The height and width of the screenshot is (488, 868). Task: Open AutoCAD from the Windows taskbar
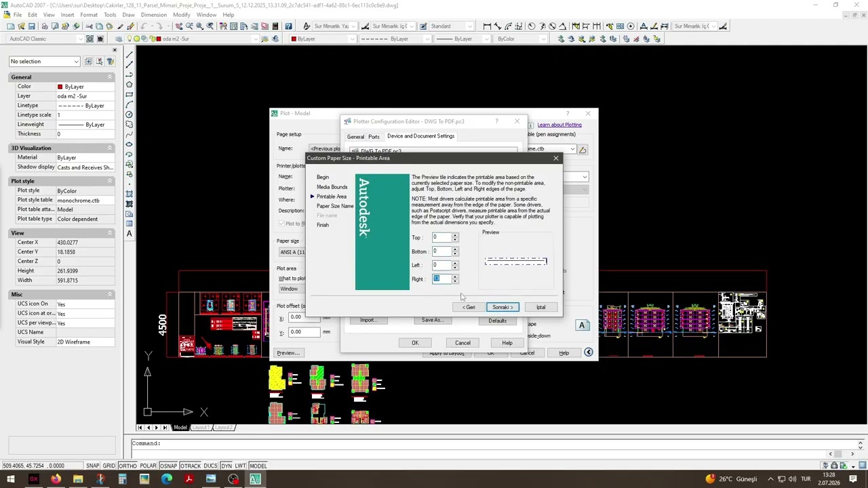[255, 479]
